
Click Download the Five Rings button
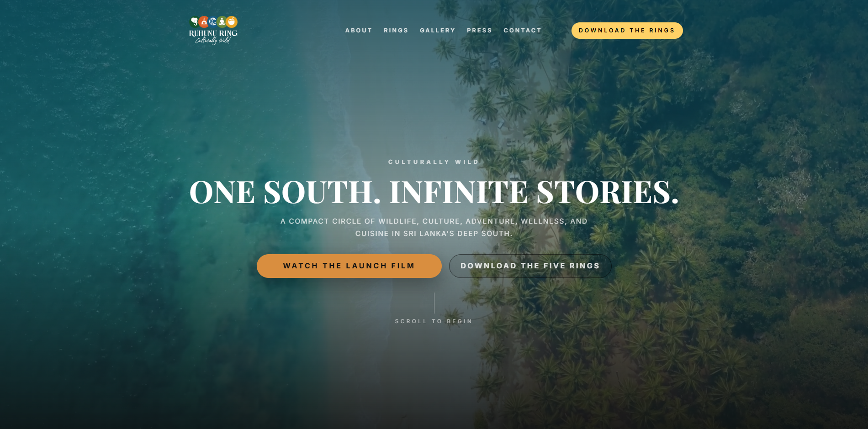(530, 266)
